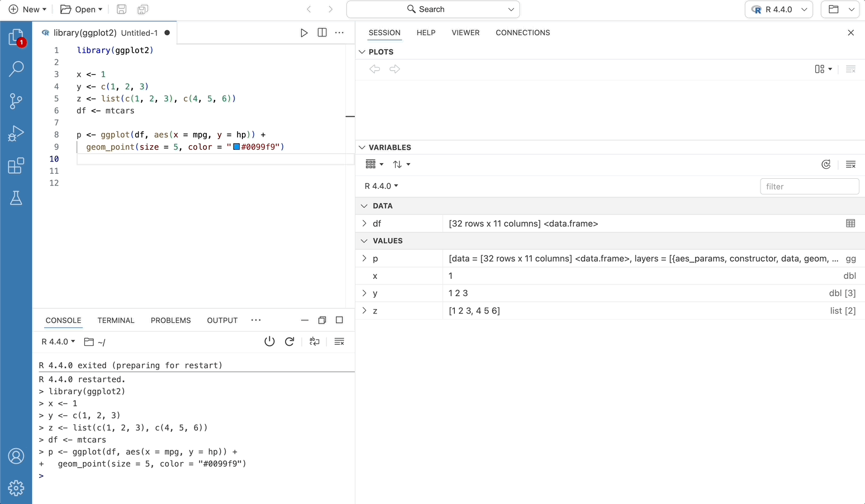Image resolution: width=865 pixels, height=504 pixels.
Task: Maximize the console panel size
Action: click(x=339, y=320)
